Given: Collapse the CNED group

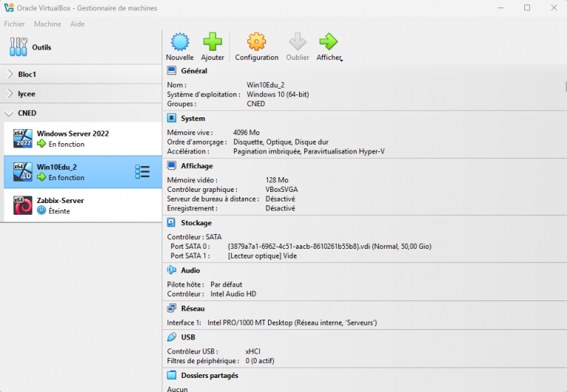Looking at the screenshot, I should [10, 114].
